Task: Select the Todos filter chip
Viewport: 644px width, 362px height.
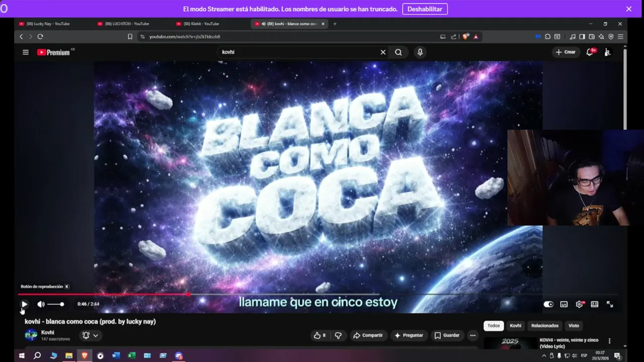Action: tap(494, 326)
